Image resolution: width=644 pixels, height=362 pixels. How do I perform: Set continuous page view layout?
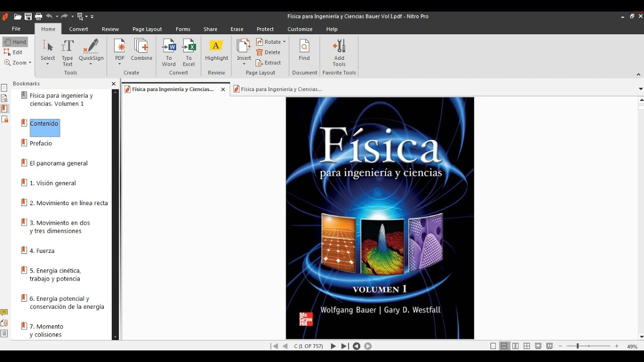pos(504,346)
